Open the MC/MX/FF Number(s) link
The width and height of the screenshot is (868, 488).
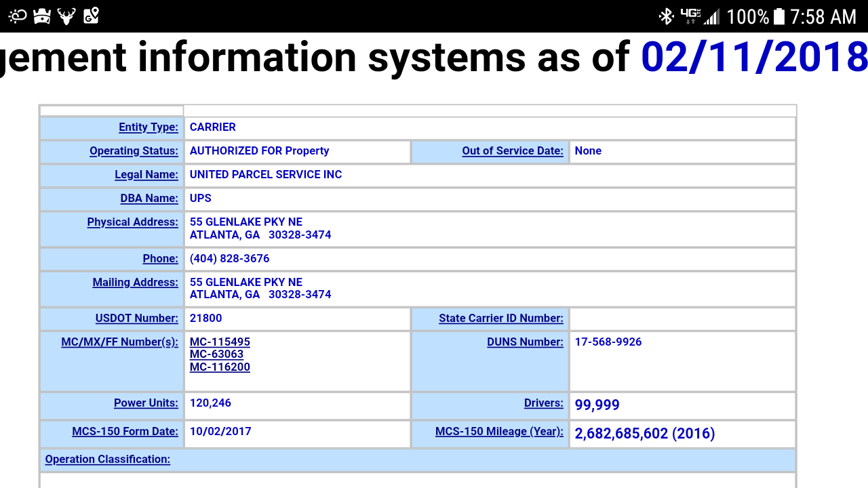pyautogui.click(x=119, y=342)
